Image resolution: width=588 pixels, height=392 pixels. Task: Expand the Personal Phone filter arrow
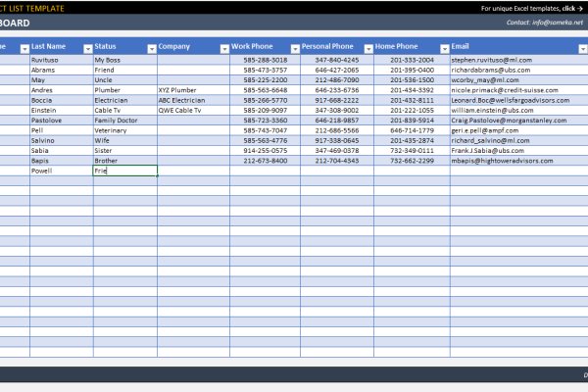[x=367, y=47]
